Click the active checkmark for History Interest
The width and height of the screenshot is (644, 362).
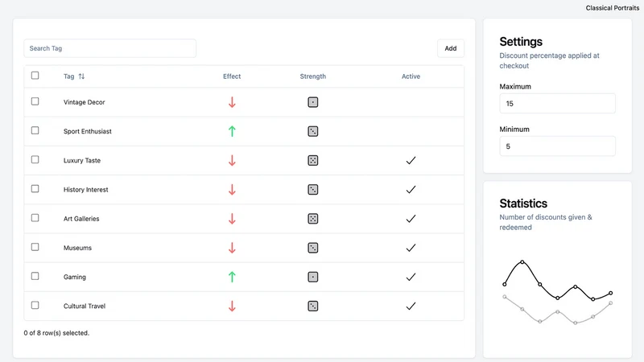click(x=411, y=190)
